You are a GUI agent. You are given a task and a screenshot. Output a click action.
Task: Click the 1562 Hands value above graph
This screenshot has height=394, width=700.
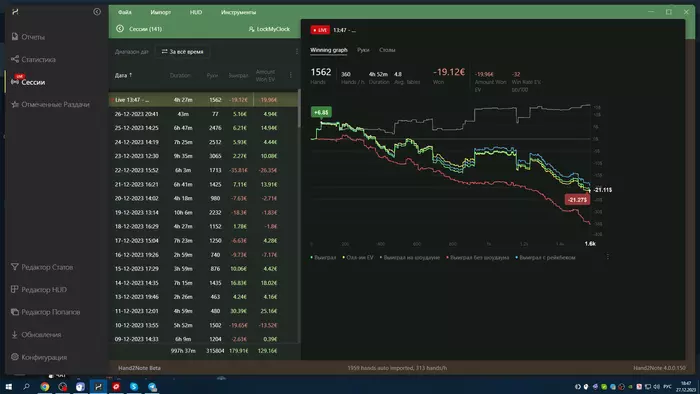[321, 72]
